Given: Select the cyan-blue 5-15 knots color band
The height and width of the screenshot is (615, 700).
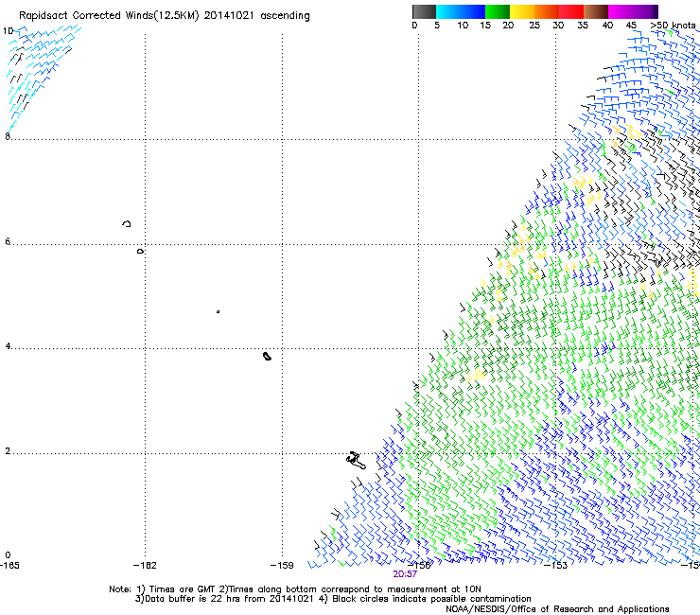Looking at the screenshot, I should [x=461, y=11].
